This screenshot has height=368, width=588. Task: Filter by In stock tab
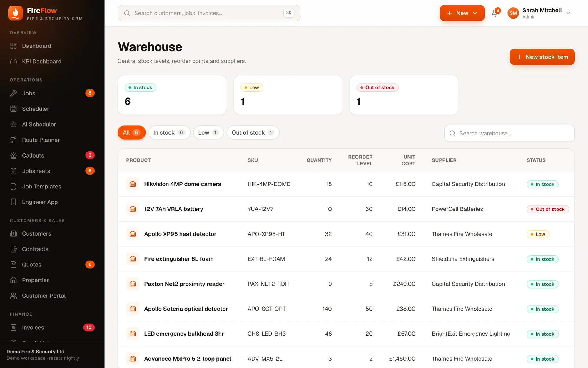[x=169, y=133]
